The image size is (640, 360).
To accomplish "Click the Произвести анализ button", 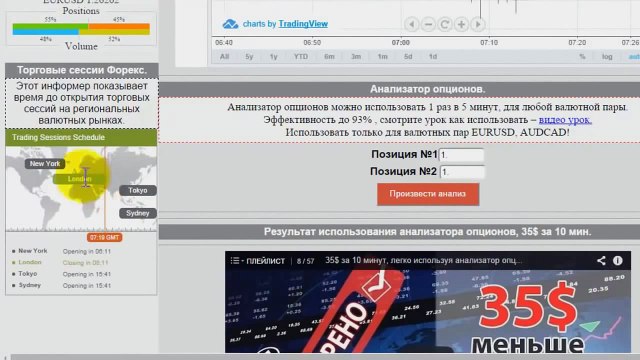I will pos(428,194).
